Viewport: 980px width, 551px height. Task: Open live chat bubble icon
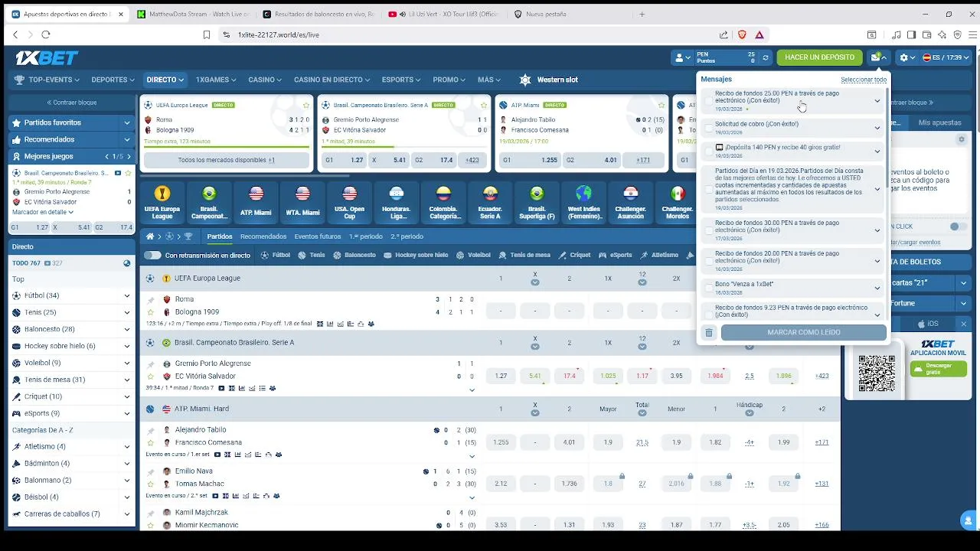967,520
